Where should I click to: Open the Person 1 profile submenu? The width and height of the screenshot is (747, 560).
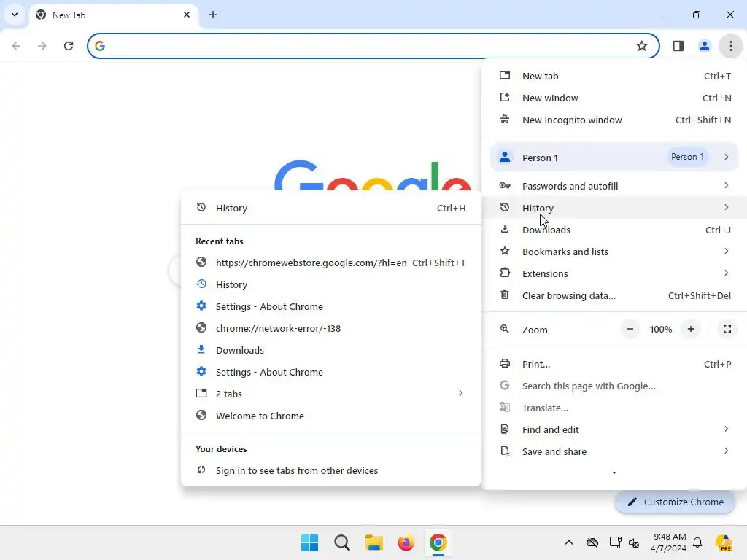tap(614, 157)
